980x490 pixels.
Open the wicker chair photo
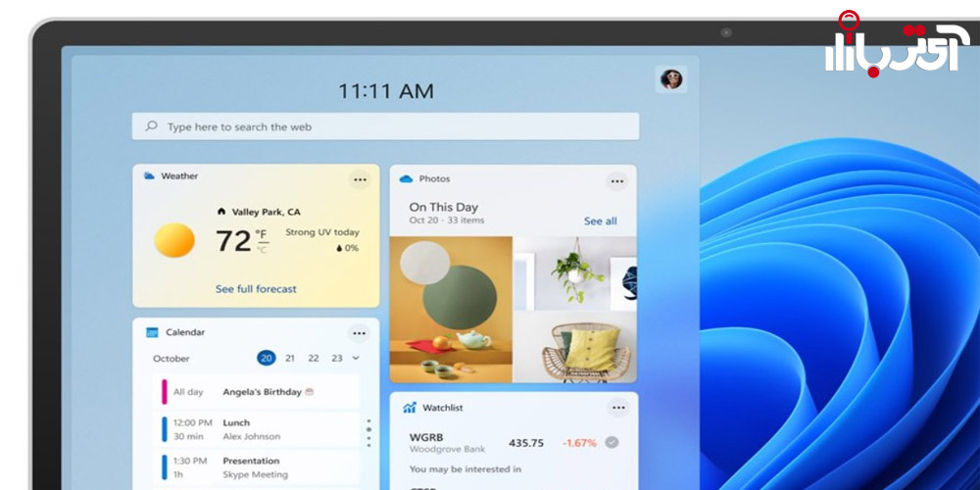(x=575, y=348)
